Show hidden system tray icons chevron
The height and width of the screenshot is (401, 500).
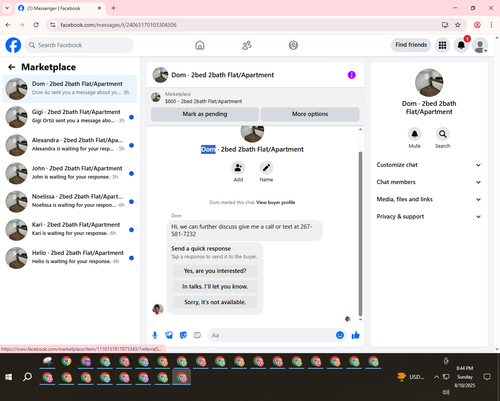coord(436,377)
